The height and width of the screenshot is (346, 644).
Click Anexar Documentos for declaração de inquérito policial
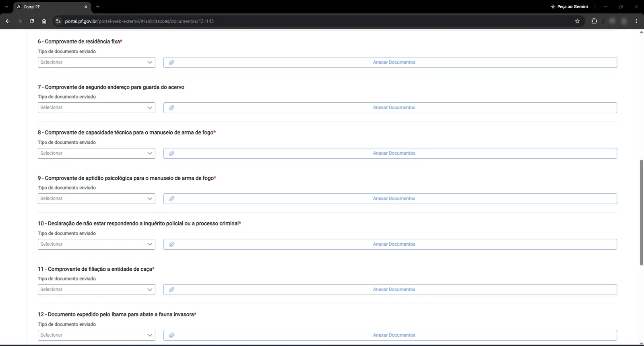[390, 244]
